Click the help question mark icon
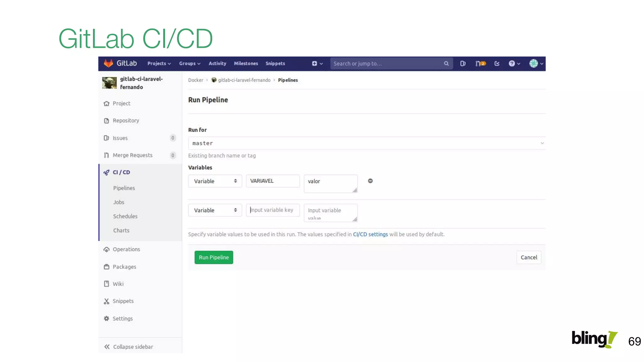 [512, 63]
